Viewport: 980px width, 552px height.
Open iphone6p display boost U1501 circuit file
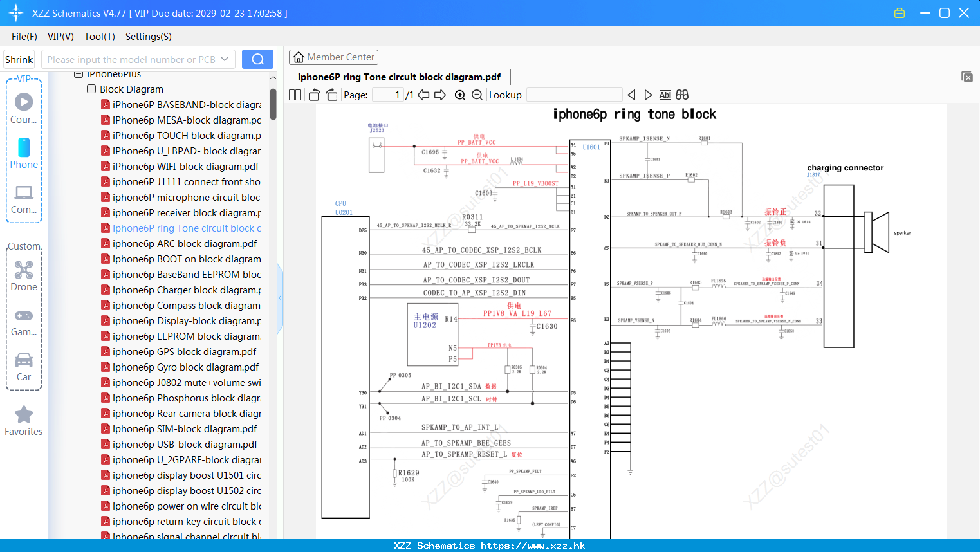[x=181, y=475]
